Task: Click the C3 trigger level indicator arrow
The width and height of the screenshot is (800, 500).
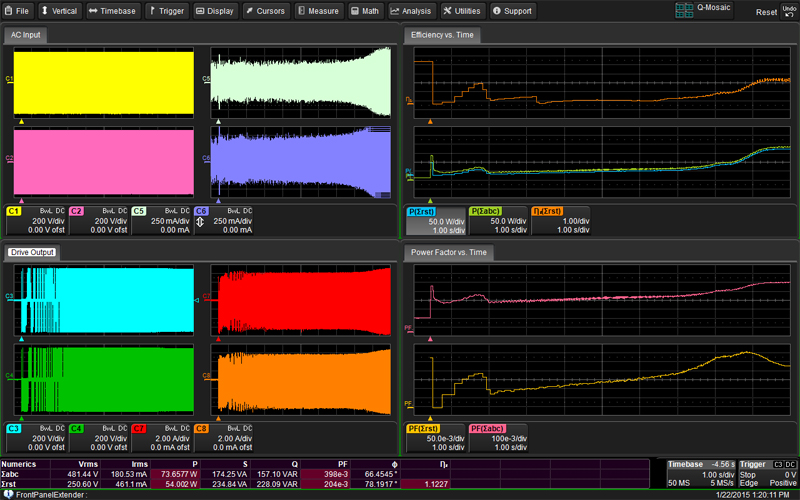Action: 197,301
